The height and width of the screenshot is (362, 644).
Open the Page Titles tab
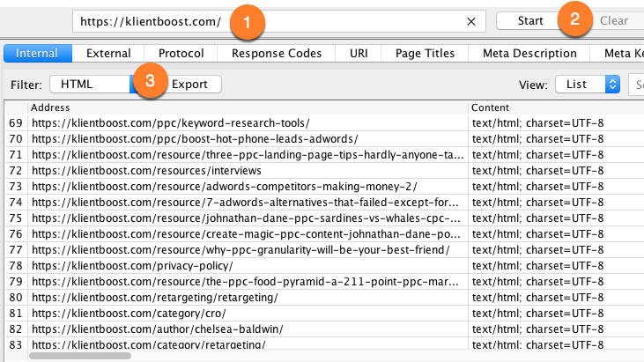tap(425, 54)
